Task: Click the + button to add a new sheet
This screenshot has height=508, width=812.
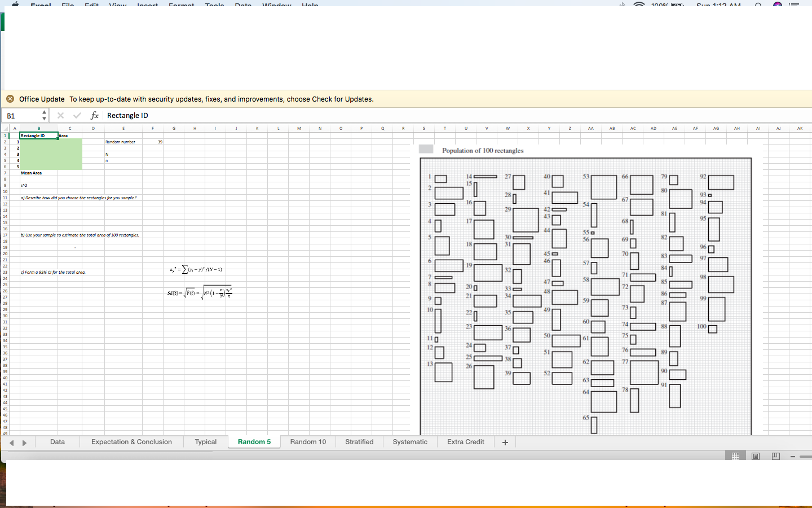Action: pyautogui.click(x=505, y=442)
